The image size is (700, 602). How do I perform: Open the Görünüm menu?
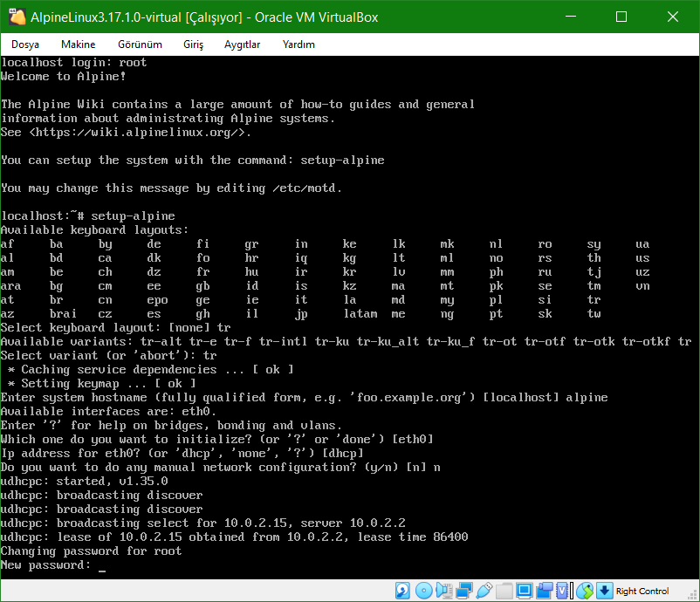pos(140,44)
